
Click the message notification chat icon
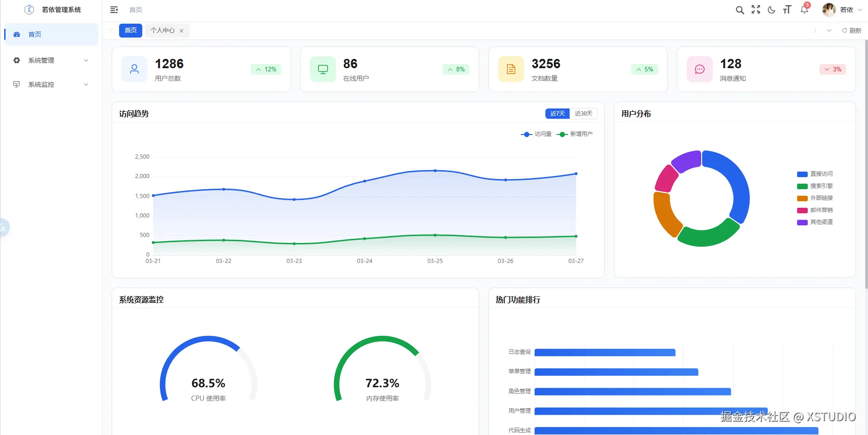(699, 69)
